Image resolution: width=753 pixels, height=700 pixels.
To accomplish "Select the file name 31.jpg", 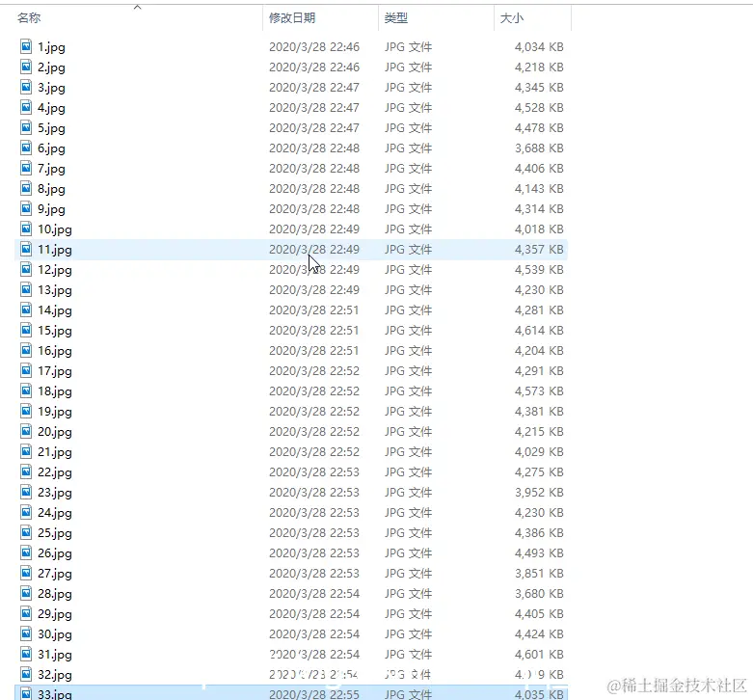I will coord(55,655).
